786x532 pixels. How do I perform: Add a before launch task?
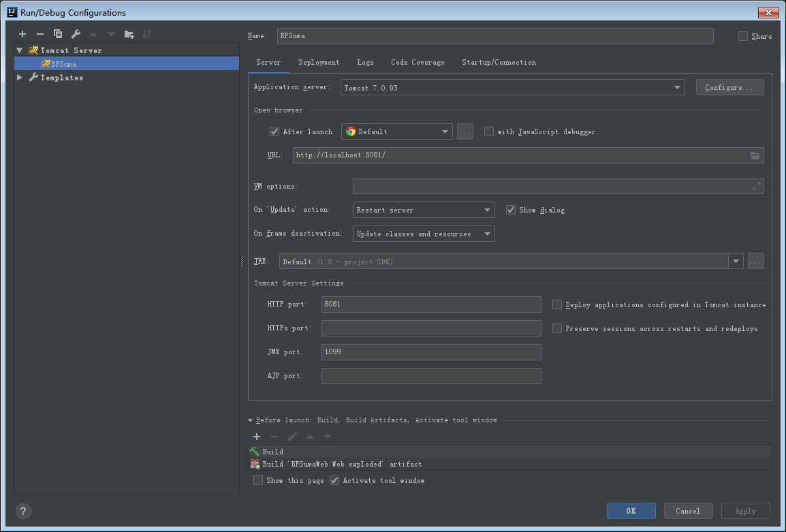click(x=257, y=437)
